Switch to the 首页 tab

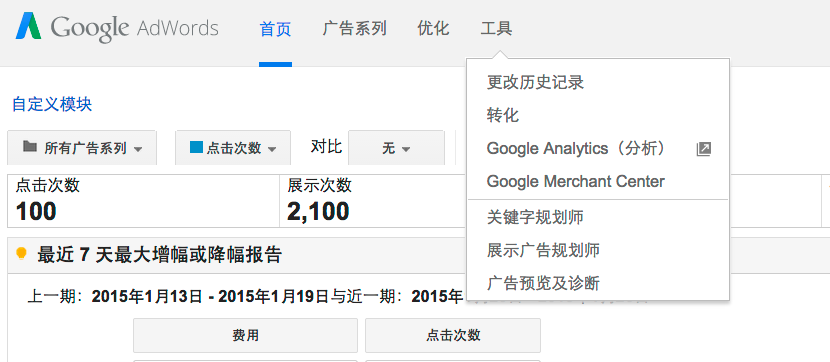point(275,29)
